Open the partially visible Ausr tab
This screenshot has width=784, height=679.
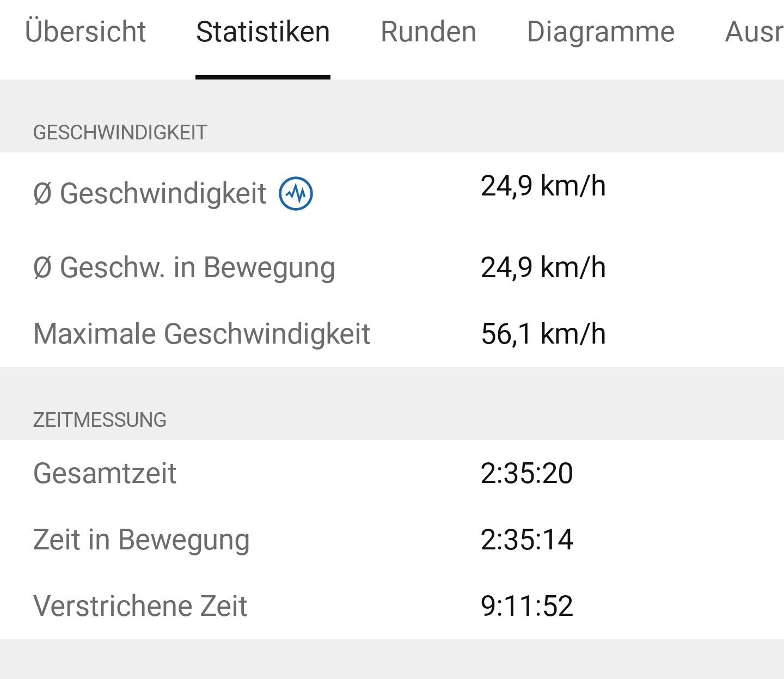(x=754, y=32)
